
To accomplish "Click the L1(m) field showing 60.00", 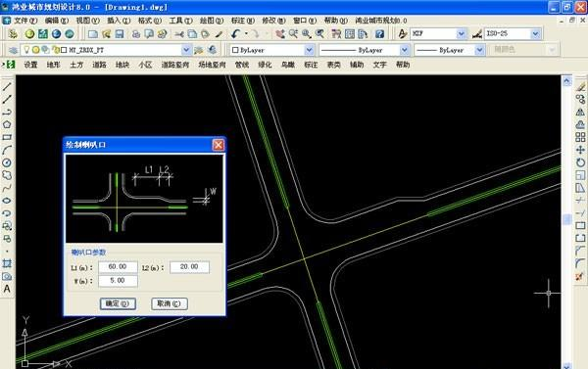I will [118, 267].
